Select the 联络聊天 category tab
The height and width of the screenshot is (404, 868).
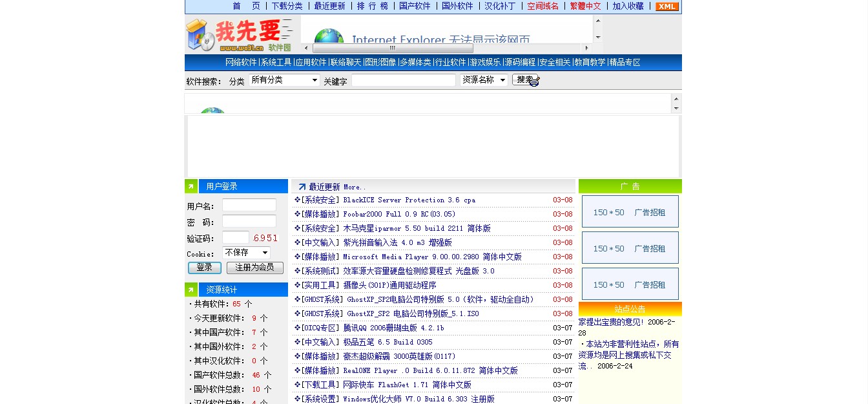pyautogui.click(x=346, y=63)
